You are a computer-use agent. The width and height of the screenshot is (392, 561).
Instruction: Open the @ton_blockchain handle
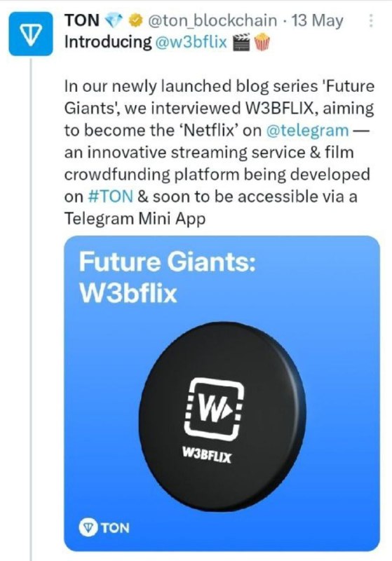click(x=212, y=21)
